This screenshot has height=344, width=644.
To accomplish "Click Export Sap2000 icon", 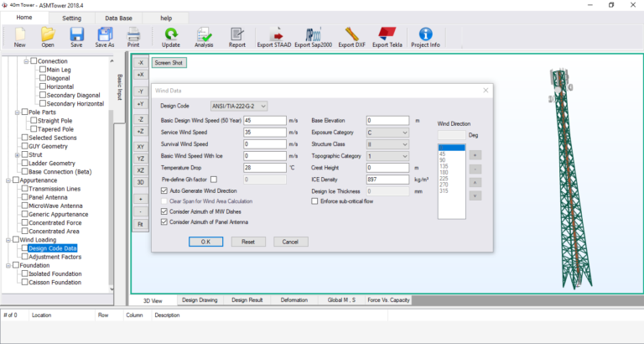I will pyautogui.click(x=313, y=38).
